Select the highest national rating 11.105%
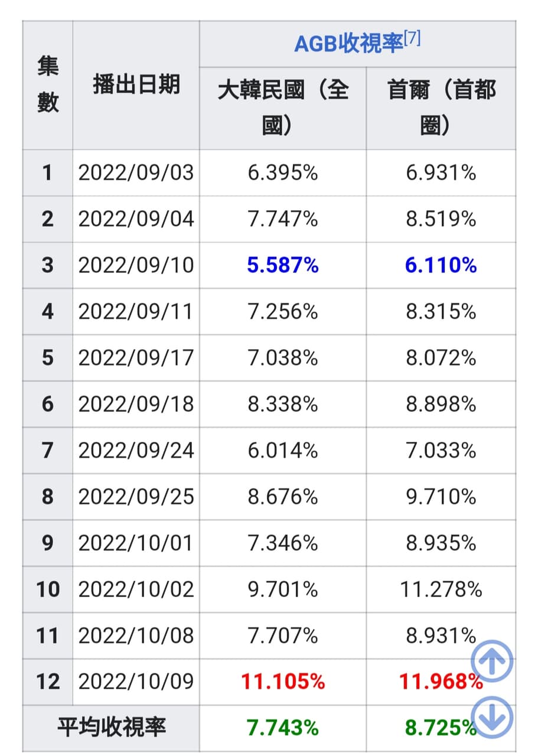 283,682
